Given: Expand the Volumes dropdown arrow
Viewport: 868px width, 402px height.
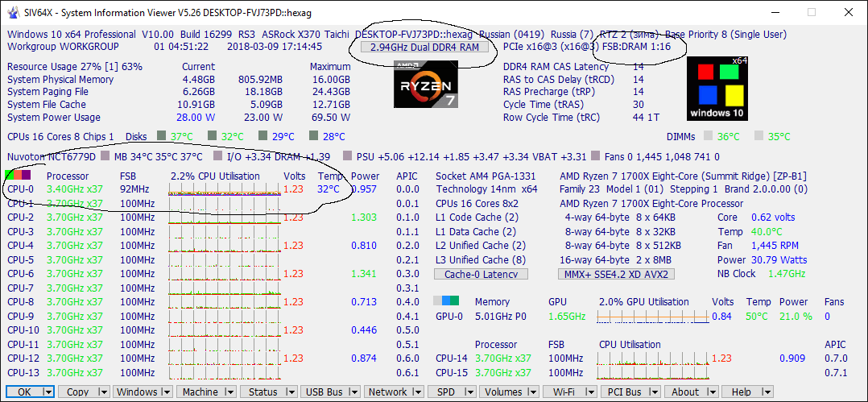Looking at the screenshot, I should pos(532,392).
